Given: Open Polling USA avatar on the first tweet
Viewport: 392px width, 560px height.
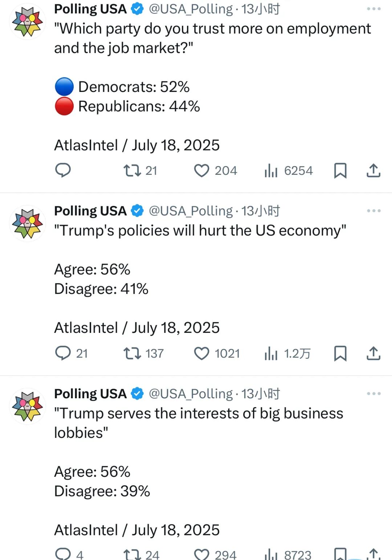Looking at the screenshot, I should (x=28, y=21).
